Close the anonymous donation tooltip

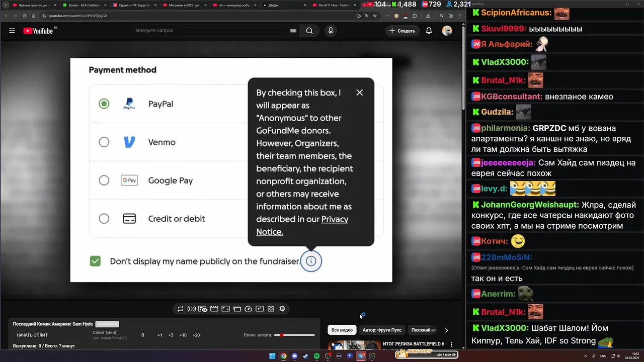tap(359, 93)
